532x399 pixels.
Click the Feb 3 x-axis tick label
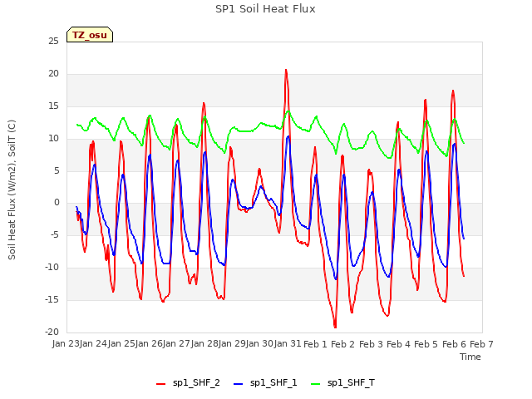point(371,344)
